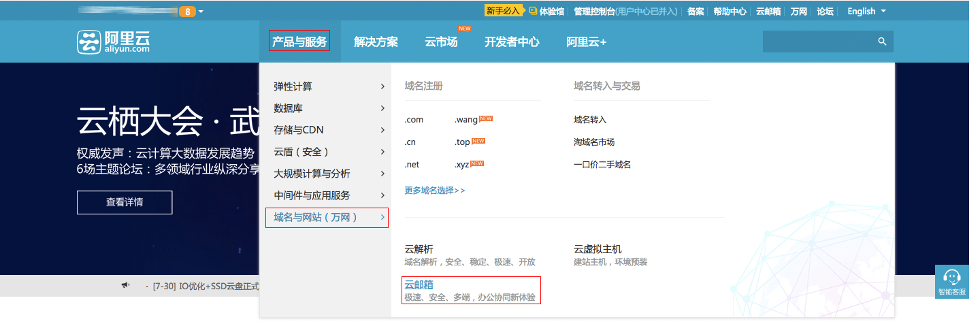Viewport: 980px width, 326px height.
Task: Click the search magnifier icon
Action: [882, 42]
